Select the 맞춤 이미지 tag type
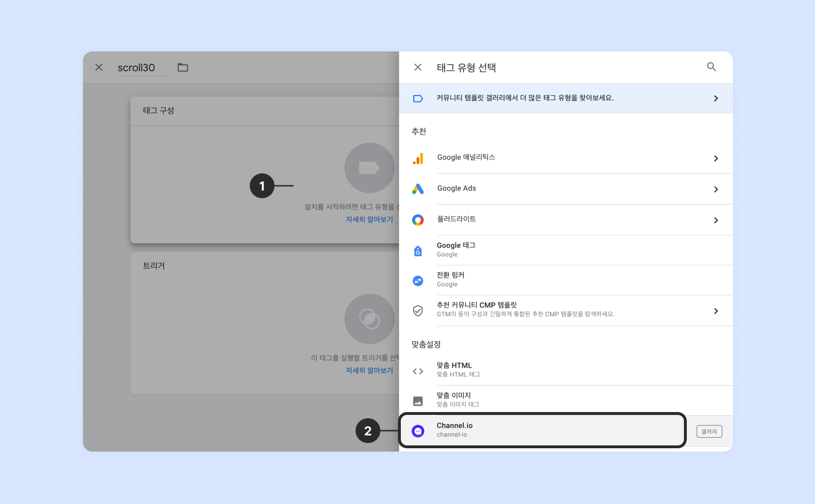This screenshot has width=815, height=504. [x=566, y=400]
